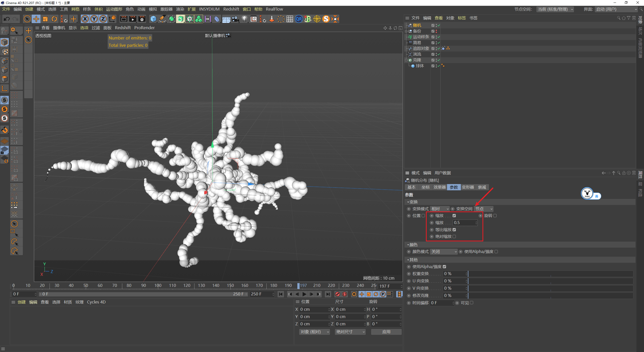Toggle visibility checkmark of 球体 object
The width and height of the screenshot is (644, 352).
[x=439, y=66]
